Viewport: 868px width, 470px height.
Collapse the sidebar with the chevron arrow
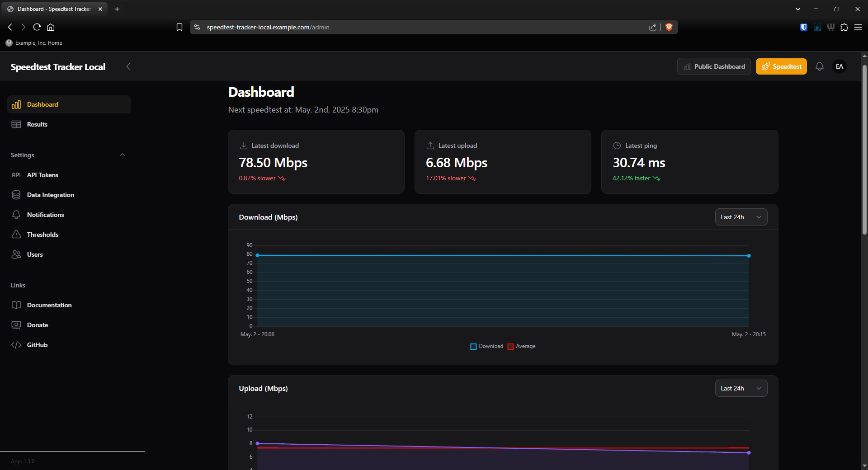tap(128, 66)
